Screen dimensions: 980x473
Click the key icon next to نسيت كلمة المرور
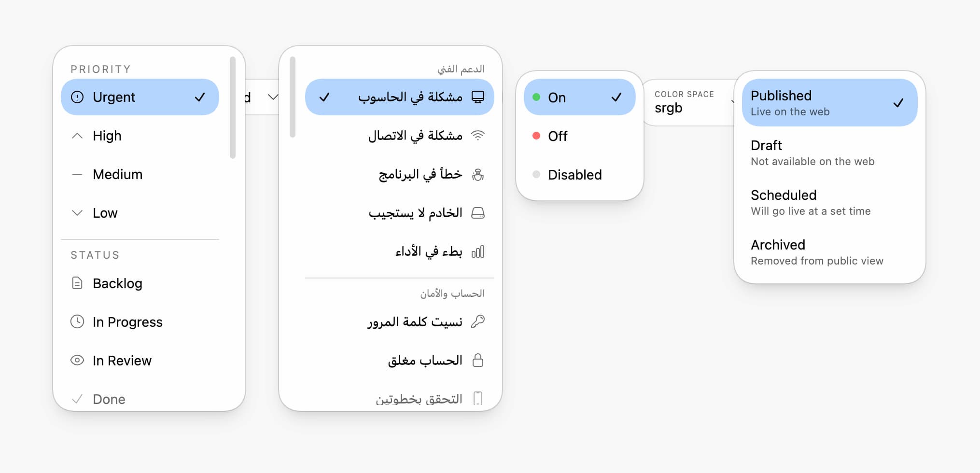pos(478,321)
